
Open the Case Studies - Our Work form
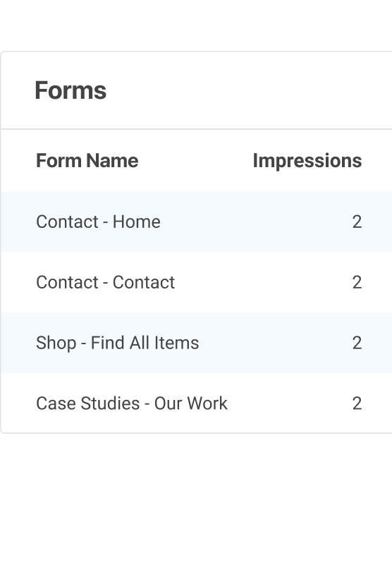(132, 403)
